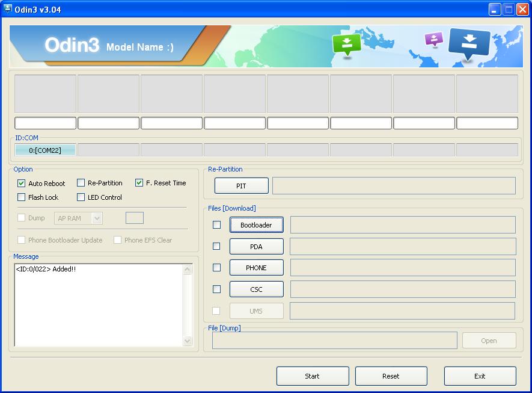Click the purple download bubble in banner
The height and width of the screenshot is (393, 532).
point(433,39)
